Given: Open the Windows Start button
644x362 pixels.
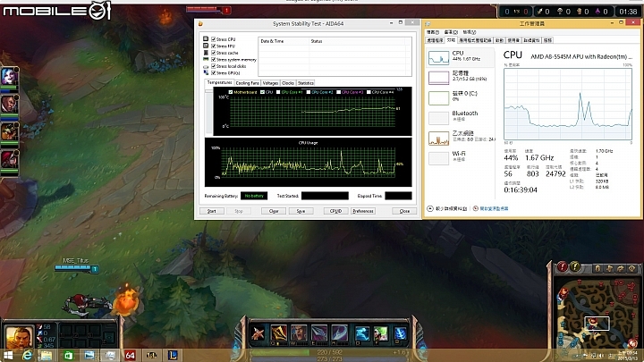Looking at the screenshot, I should coord(7,356).
